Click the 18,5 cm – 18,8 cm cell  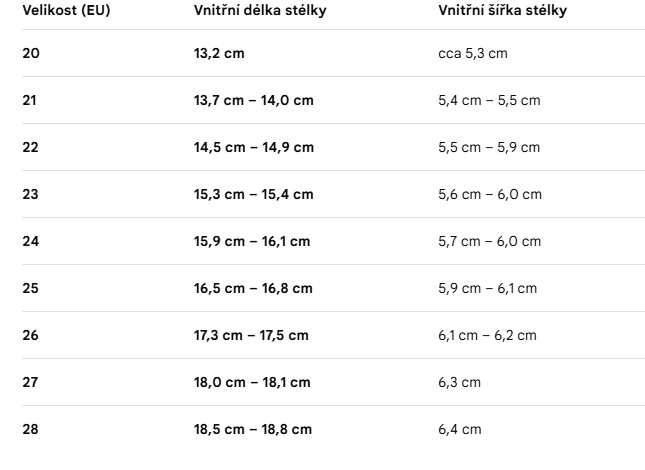coord(253,429)
